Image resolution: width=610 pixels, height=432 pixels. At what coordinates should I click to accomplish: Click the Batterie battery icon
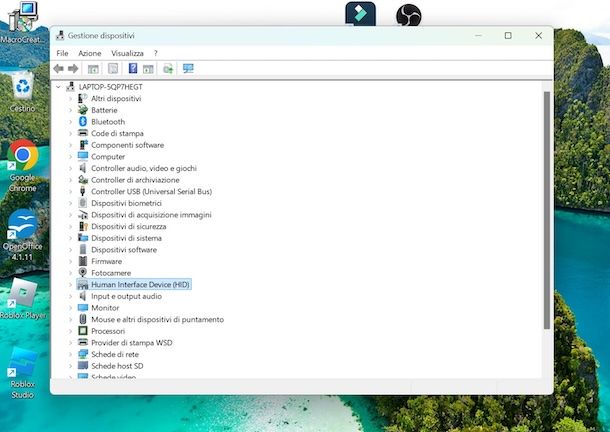82,110
